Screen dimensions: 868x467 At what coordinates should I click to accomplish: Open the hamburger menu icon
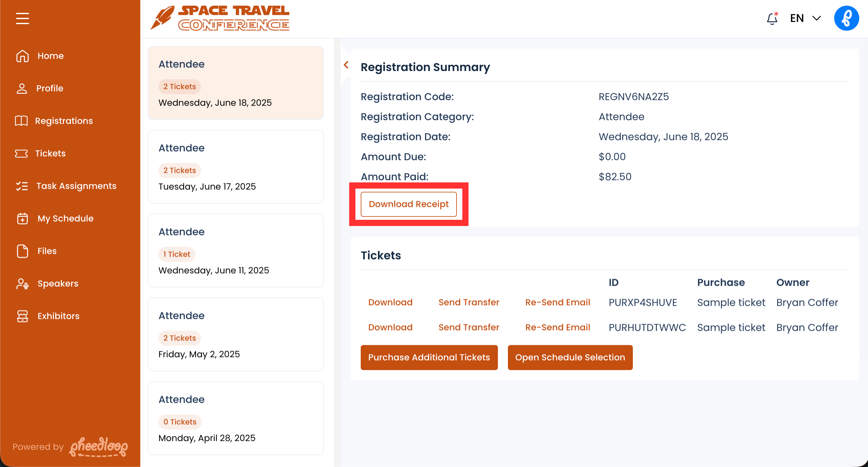pos(22,18)
